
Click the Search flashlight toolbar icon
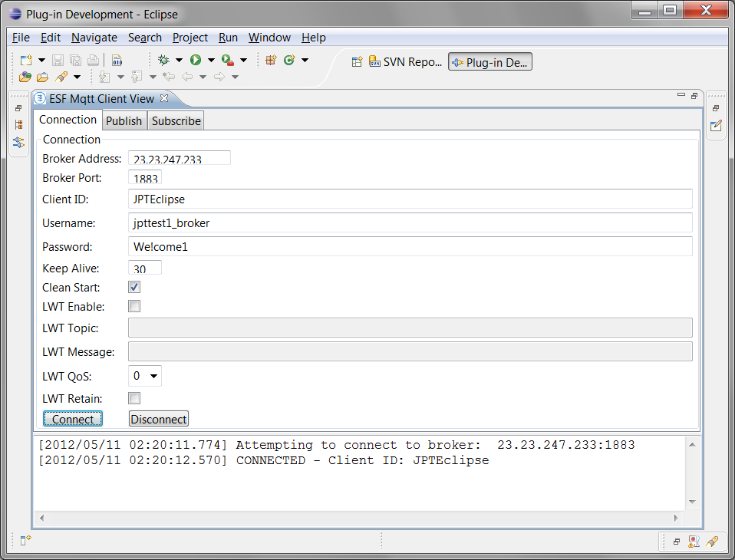click(x=61, y=77)
